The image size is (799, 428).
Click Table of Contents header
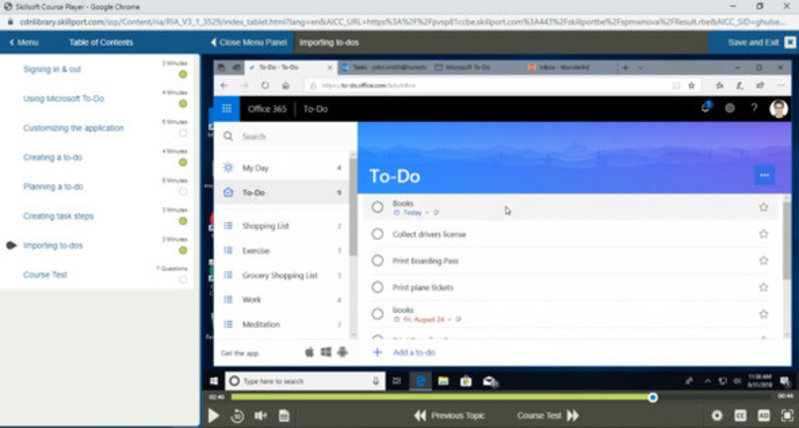pos(101,42)
